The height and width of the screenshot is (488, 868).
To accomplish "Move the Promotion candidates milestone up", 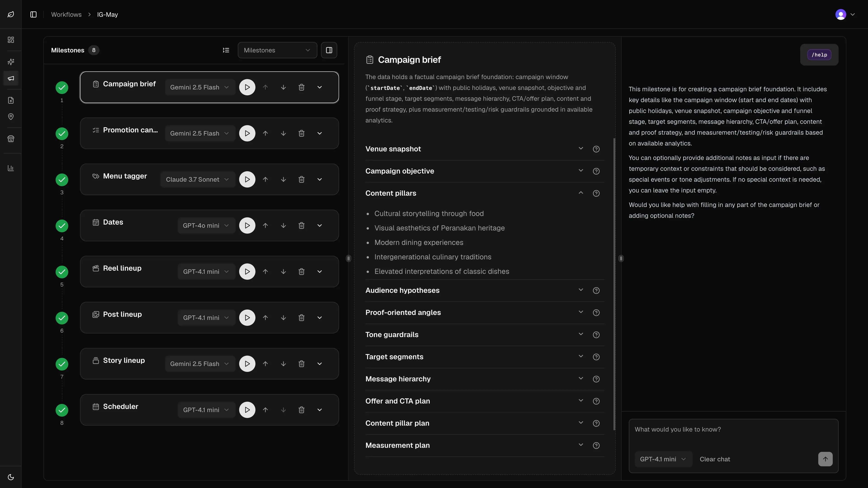I will click(266, 133).
